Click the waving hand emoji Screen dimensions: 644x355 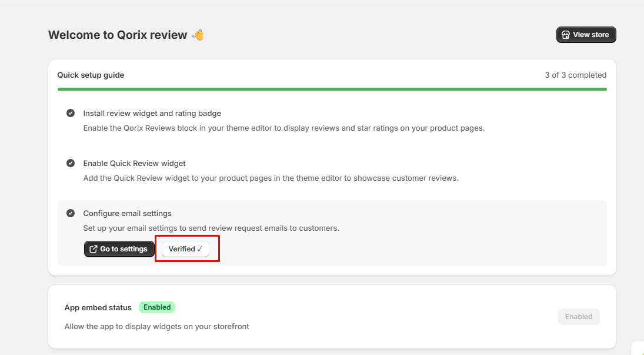pos(198,35)
